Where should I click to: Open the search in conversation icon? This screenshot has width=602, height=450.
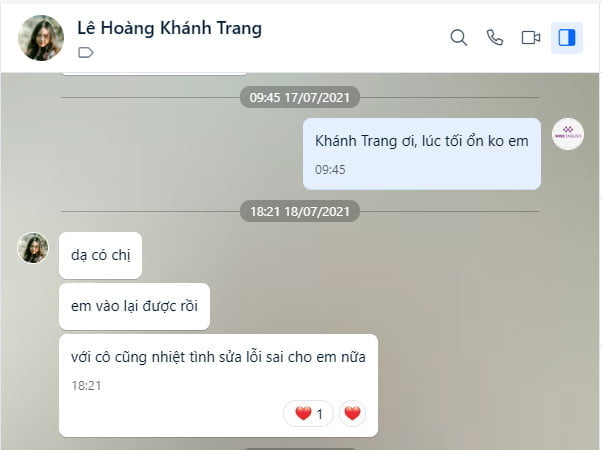(458, 38)
